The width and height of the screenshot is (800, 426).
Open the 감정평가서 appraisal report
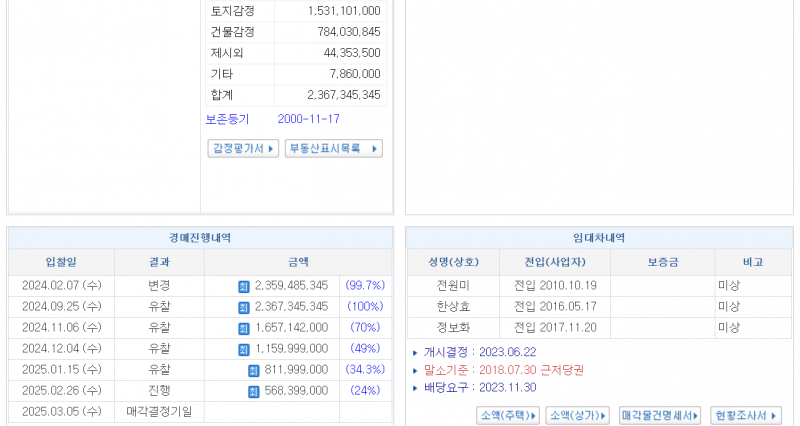coord(243,149)
